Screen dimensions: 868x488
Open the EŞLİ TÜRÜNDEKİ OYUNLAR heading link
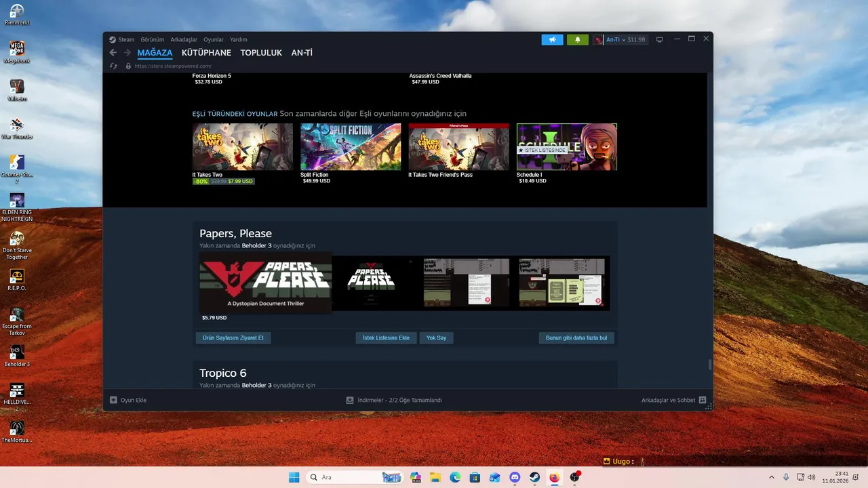point(235,114)
